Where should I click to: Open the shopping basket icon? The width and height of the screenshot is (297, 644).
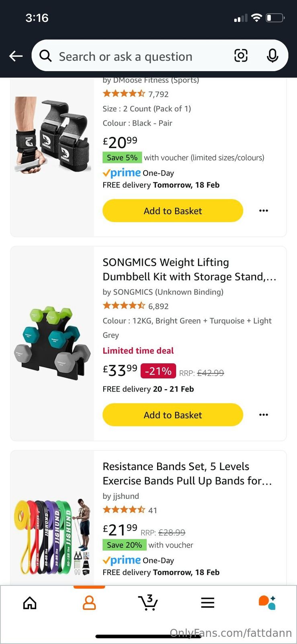click(148, 603)
